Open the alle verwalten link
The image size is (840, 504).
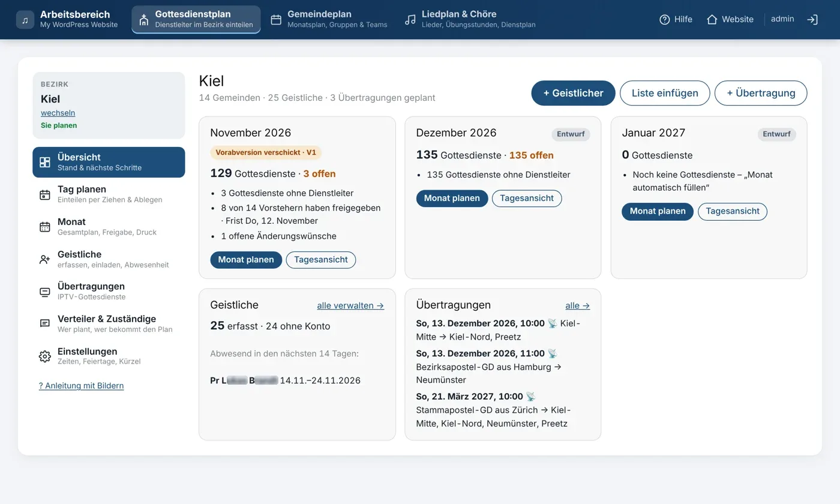click(x=350, y=305)
